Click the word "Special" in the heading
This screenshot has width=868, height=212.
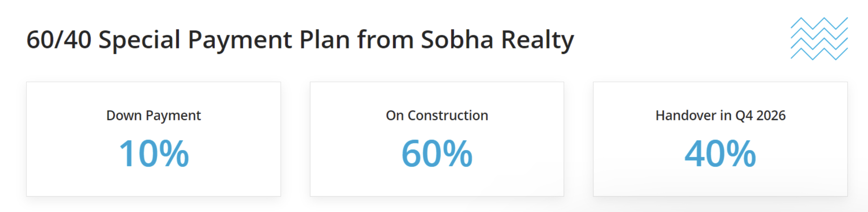139,40
